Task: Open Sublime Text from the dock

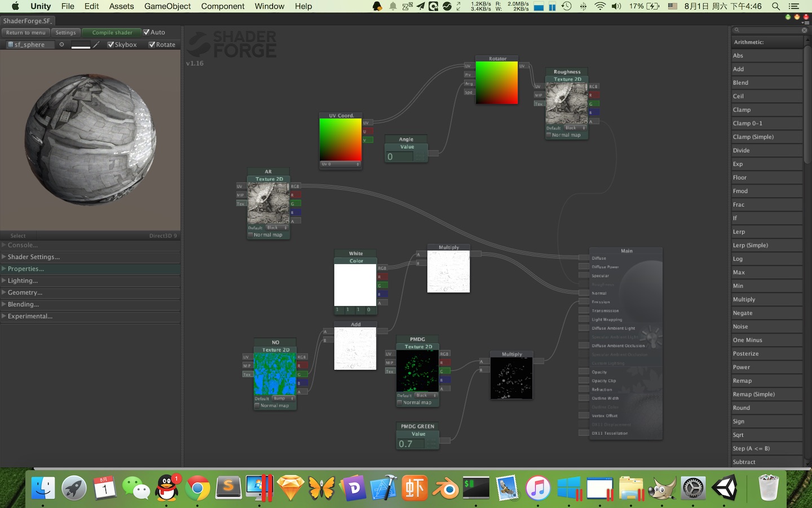Action: (x=228, y=488)
